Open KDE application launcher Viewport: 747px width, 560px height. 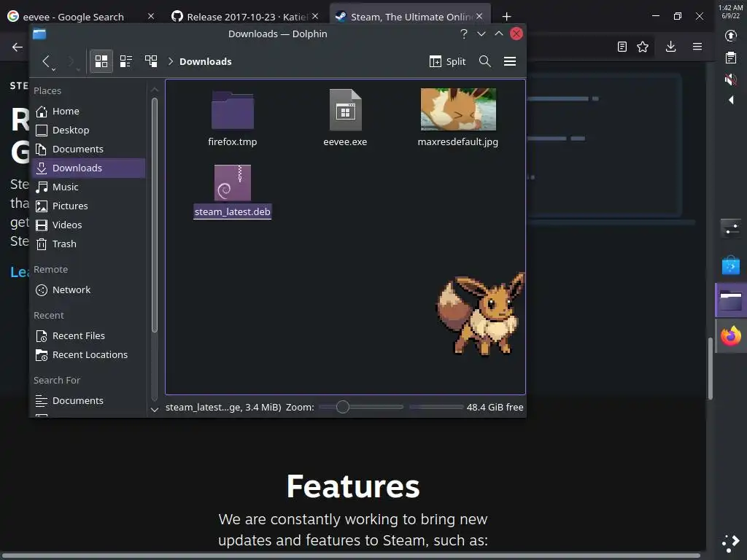point(731,543)
